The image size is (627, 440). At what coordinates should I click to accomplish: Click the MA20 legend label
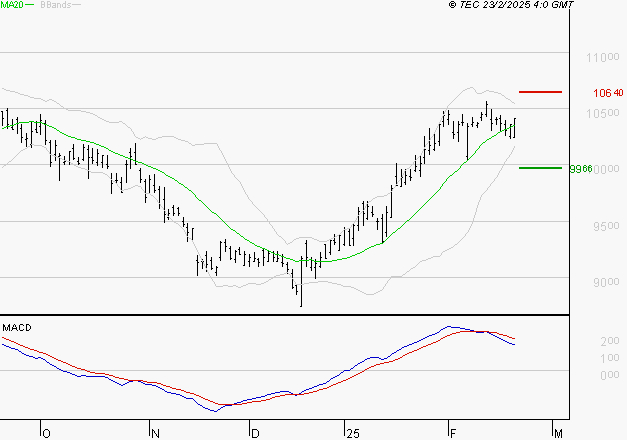coord(12,5)
